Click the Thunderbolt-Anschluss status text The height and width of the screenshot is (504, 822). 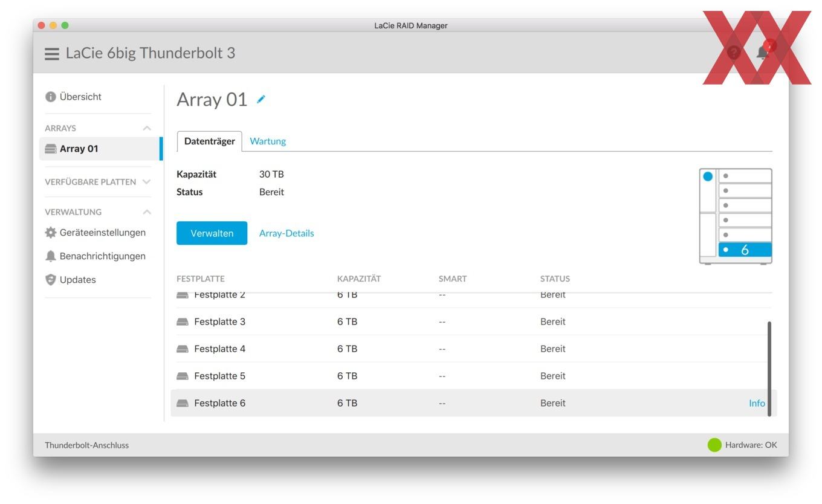tap(86, 445)
